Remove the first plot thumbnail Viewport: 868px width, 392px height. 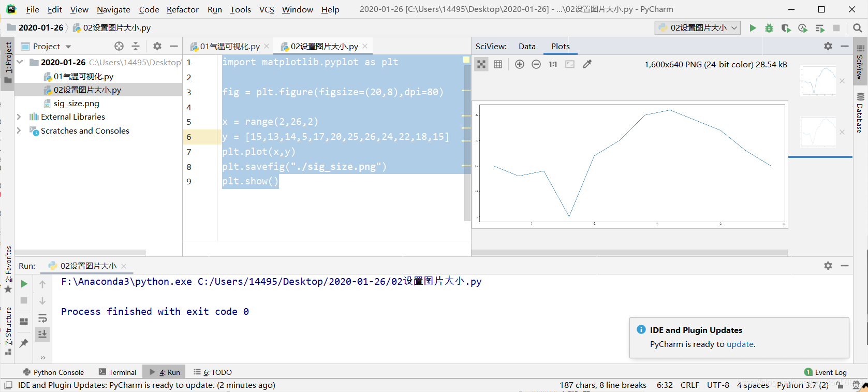pyautogui.click(x=842, y=81)
